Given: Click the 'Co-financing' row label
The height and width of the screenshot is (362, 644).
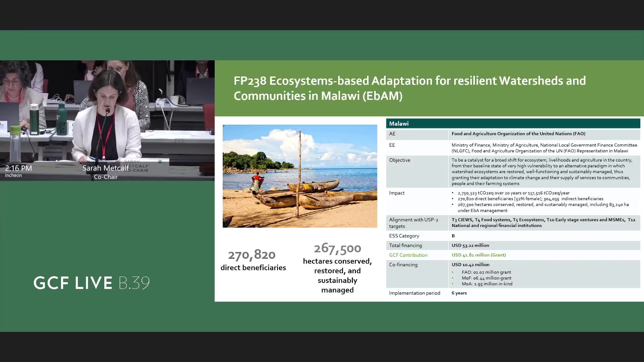Looking at the screenshot, I should 403,265.
